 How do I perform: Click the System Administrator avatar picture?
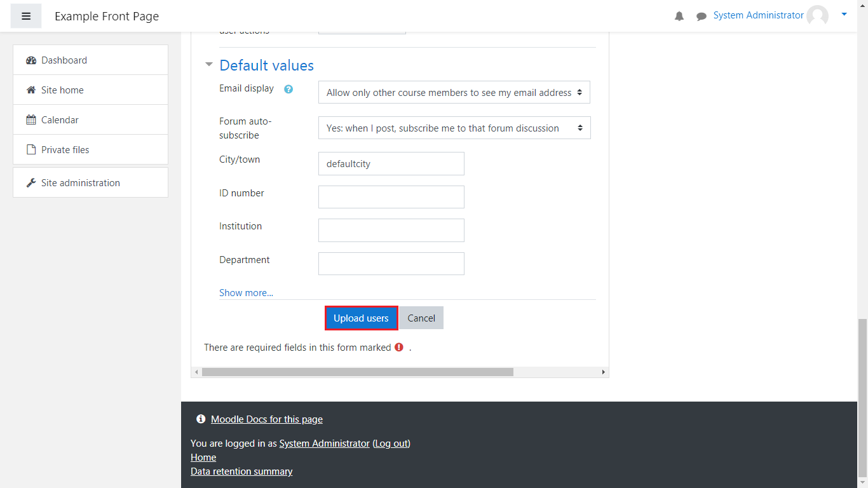(817, 16)
